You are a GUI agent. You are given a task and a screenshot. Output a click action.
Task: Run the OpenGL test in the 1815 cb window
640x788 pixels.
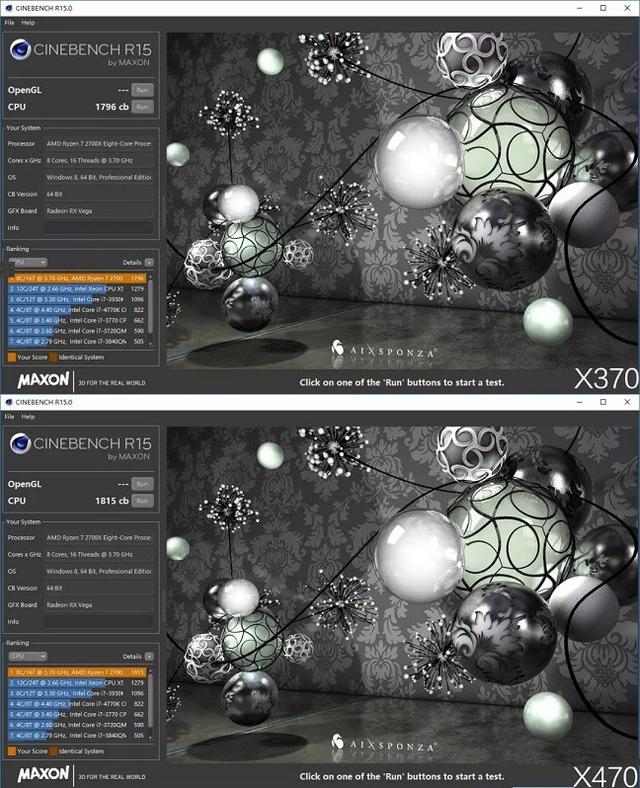coord(143,484)
